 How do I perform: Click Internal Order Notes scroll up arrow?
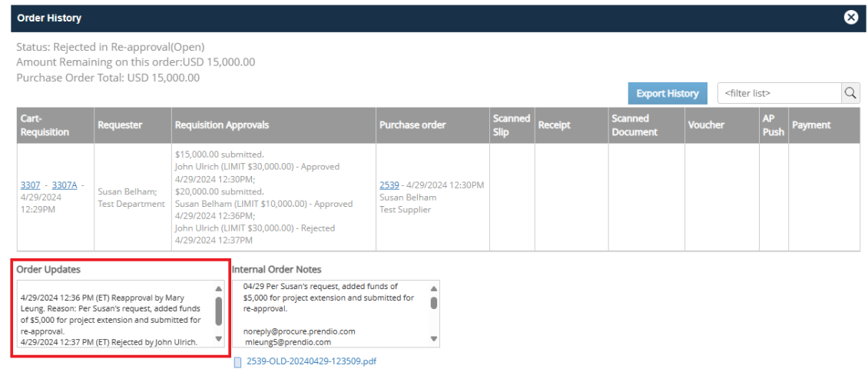[x=433, y=288]
